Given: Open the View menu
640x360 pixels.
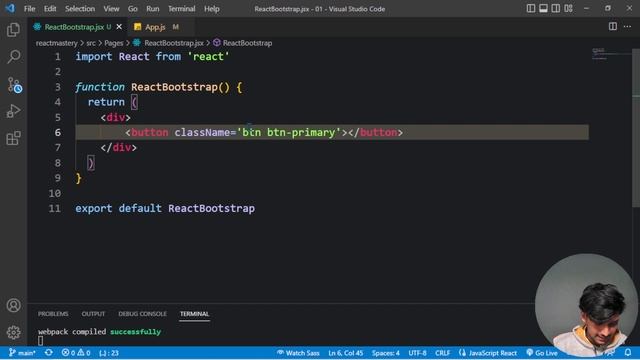Looking at the screenshot, I should coord(111,9).
